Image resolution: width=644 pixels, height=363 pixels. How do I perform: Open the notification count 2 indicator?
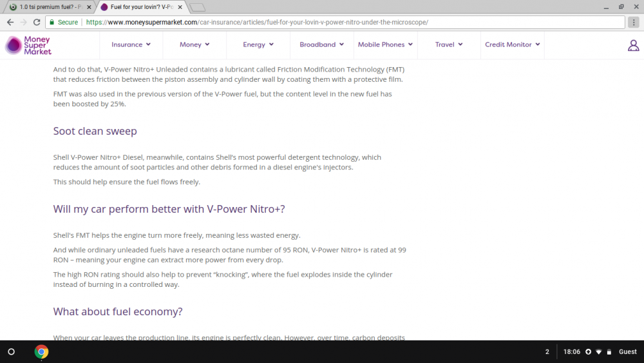coord(547,352)
